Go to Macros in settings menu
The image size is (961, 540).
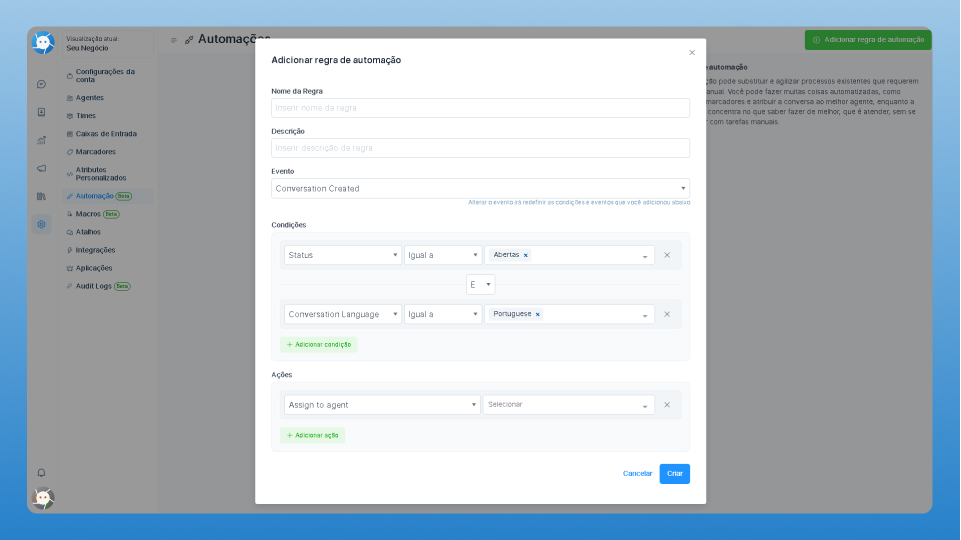(x=88, y=214)
